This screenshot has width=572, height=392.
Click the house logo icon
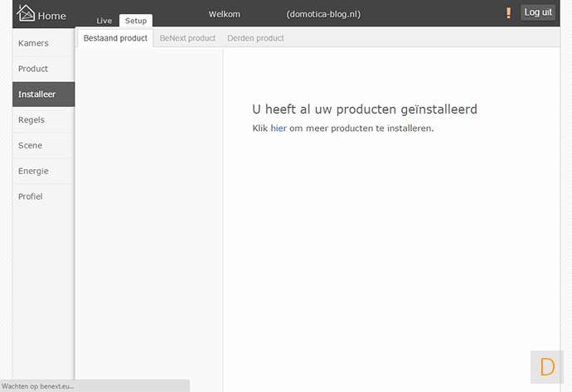pos(27,13)
